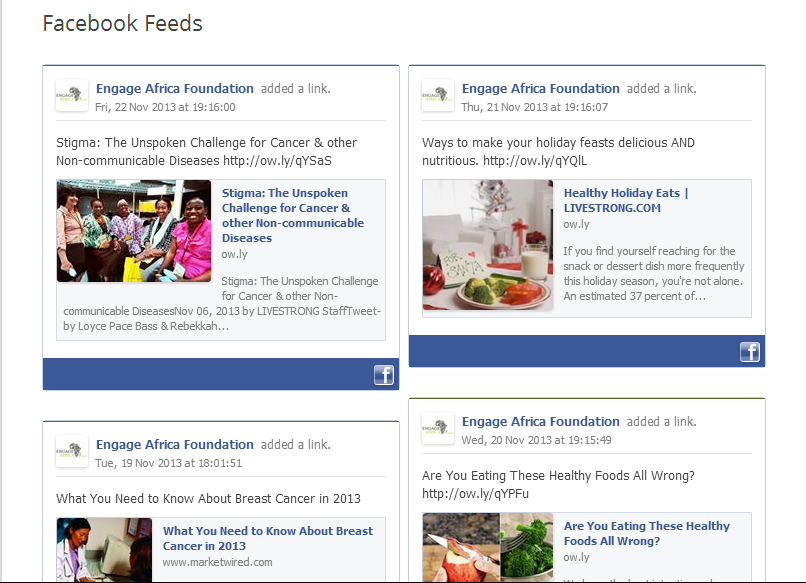806x583 pixels.
Task: Open the healthy foods broccoli thumbnail
Action: pyautogui.click(x=488, y=547)
